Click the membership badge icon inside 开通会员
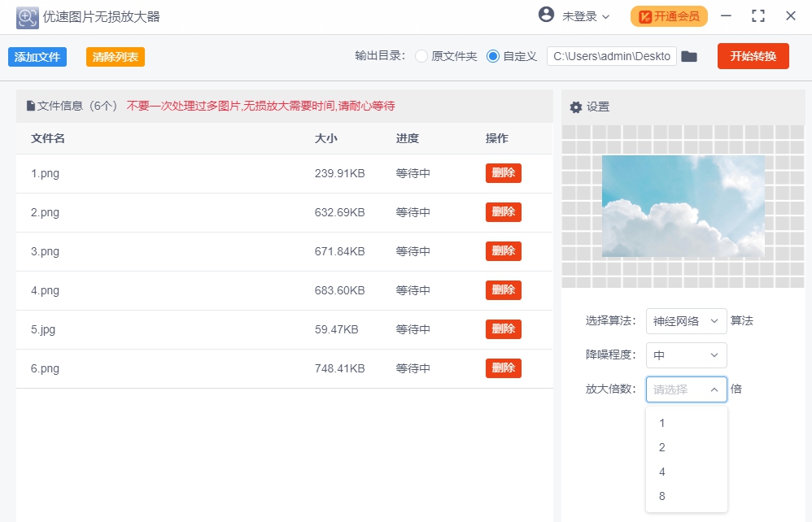Screen dimensions: 812x522 point(647,15)
